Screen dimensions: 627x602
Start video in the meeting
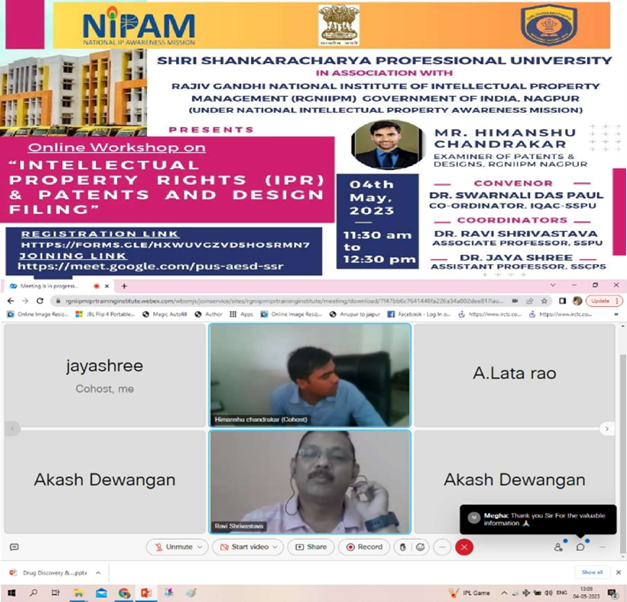pyautogui.click(x=245, y=547)
